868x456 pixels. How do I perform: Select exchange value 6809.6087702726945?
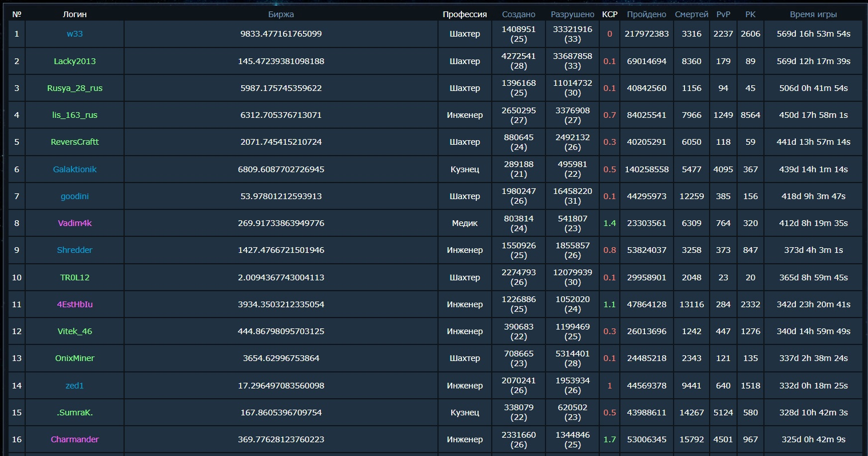[281, 169]
